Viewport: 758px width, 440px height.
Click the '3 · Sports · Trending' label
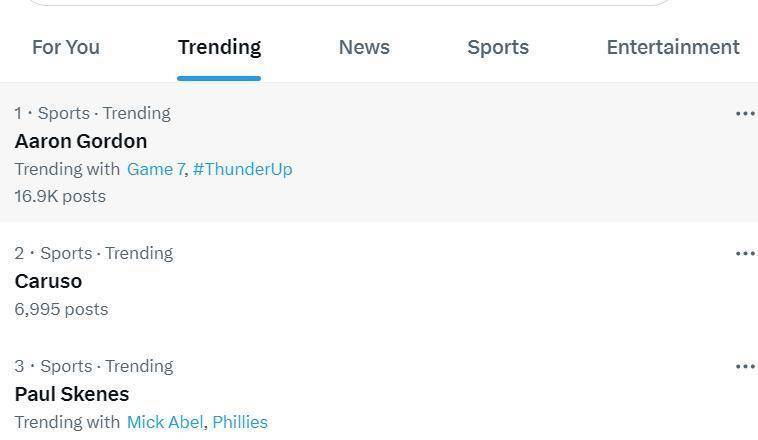[x=94, y=367]
